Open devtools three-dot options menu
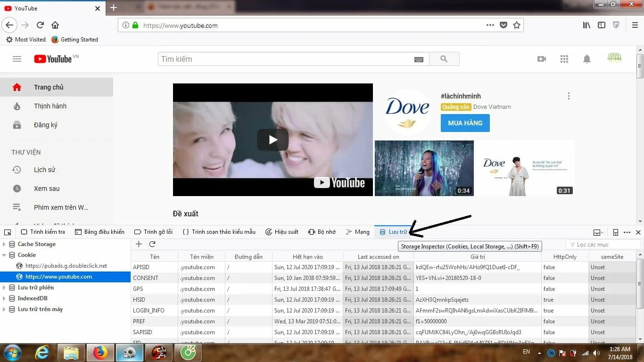Viewport: 644px width, 362px height. pos(627,232)
